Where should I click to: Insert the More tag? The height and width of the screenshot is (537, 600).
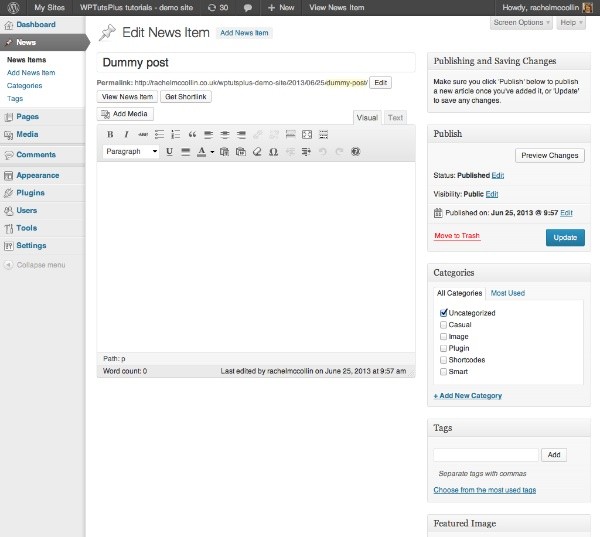(291, 134)
